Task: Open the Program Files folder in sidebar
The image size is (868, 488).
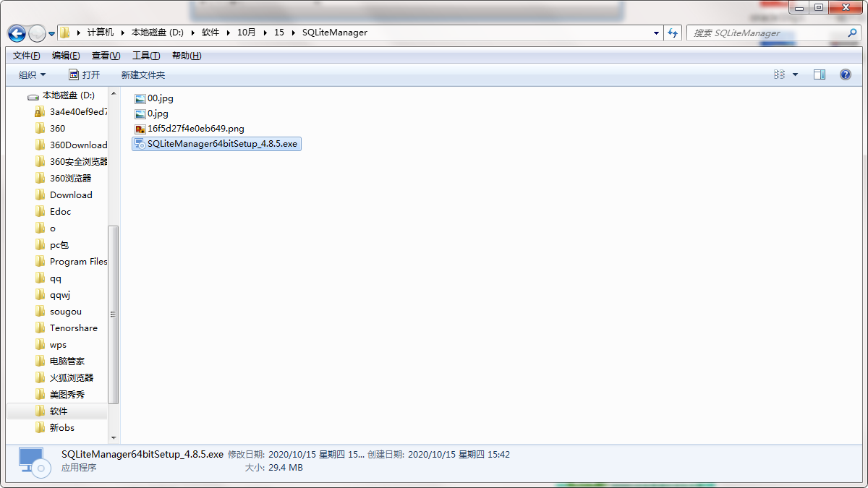Action: 71,261
